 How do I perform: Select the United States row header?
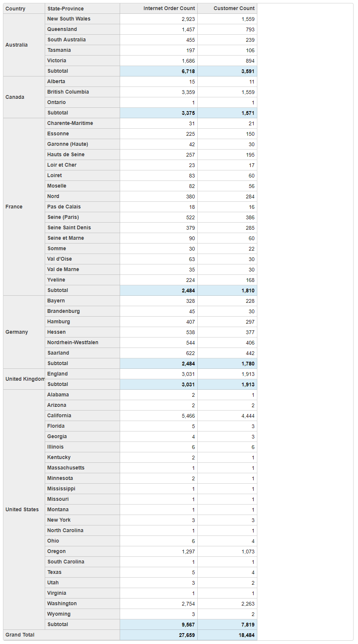pos(22,509)
